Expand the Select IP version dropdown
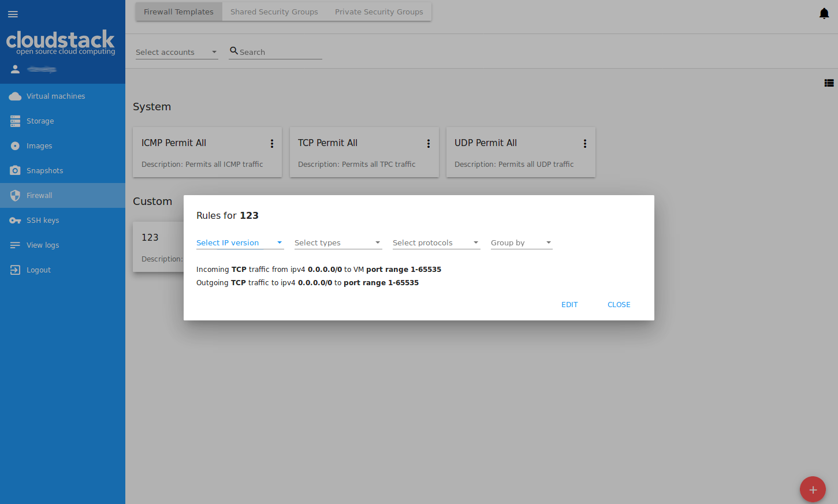The height and width of the screenshot is (504, 838). (240, 243)
